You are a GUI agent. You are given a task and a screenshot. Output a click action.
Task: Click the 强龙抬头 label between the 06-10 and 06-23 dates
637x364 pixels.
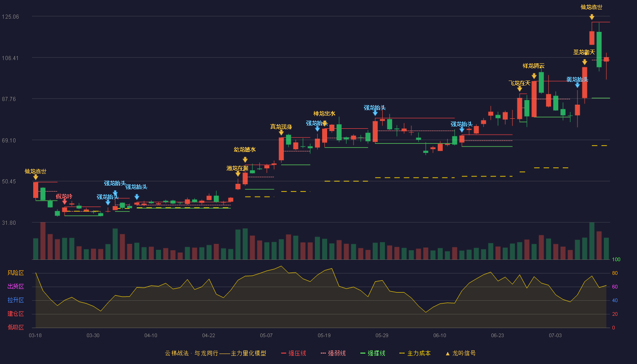click(x=462, y=124)
